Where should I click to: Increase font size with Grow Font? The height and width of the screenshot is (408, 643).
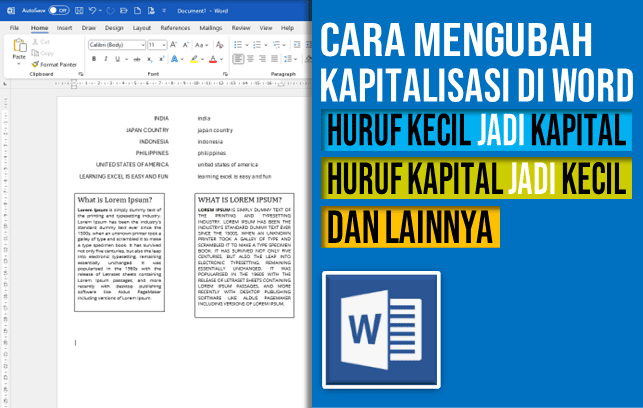pos(173,45)
